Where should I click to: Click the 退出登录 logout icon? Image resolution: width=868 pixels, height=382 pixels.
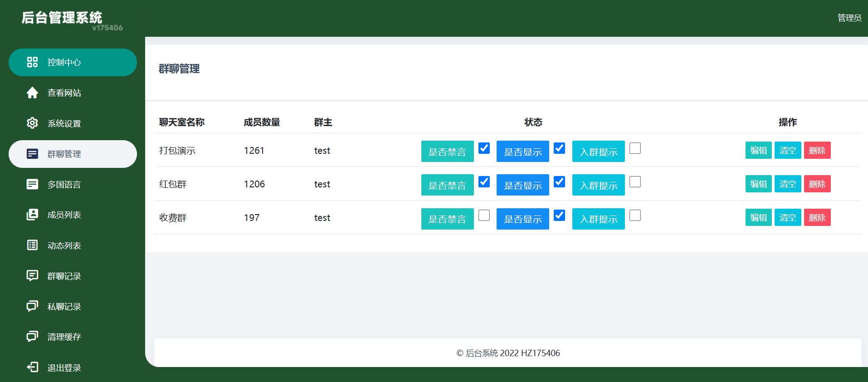(32, 367)
